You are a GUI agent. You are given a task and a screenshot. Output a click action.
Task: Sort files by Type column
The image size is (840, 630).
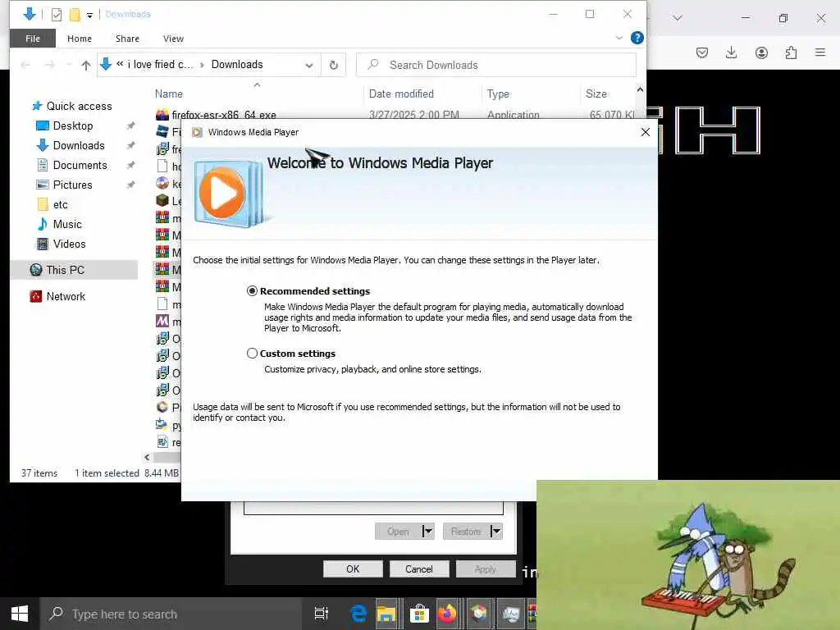pyautogui.click(x=498, y=94)
